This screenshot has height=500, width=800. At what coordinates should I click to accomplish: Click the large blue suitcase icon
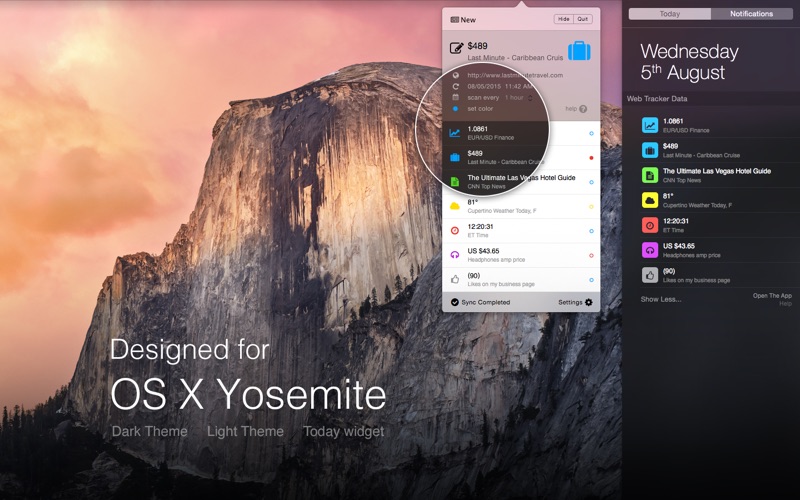tap(579, 51)
